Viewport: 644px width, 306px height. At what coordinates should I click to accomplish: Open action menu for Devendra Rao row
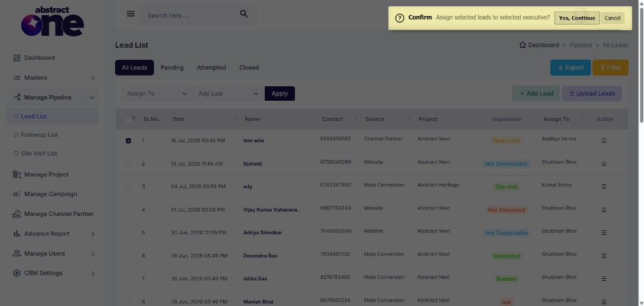pyautogui.click(x=604, y=256)
